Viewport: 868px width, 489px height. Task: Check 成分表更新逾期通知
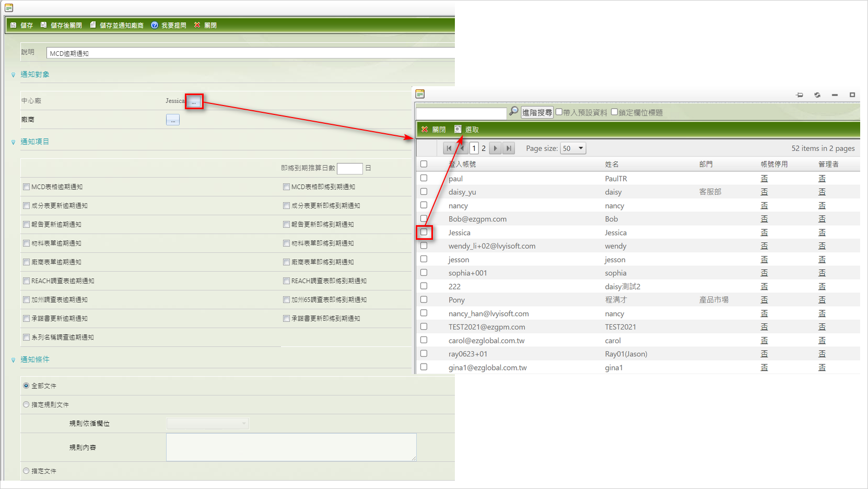point(26,205)
